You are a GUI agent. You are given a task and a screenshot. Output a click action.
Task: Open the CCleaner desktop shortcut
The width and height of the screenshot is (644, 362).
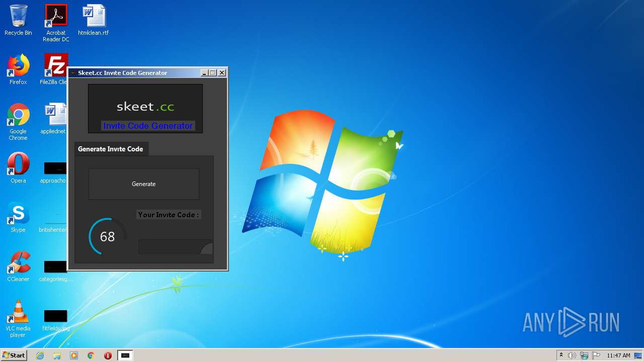(18, 266)
